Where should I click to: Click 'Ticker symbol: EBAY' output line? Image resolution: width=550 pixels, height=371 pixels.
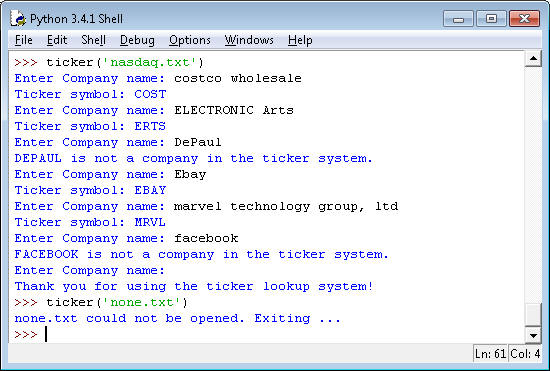pyautogui.click(x=90, y=190)
